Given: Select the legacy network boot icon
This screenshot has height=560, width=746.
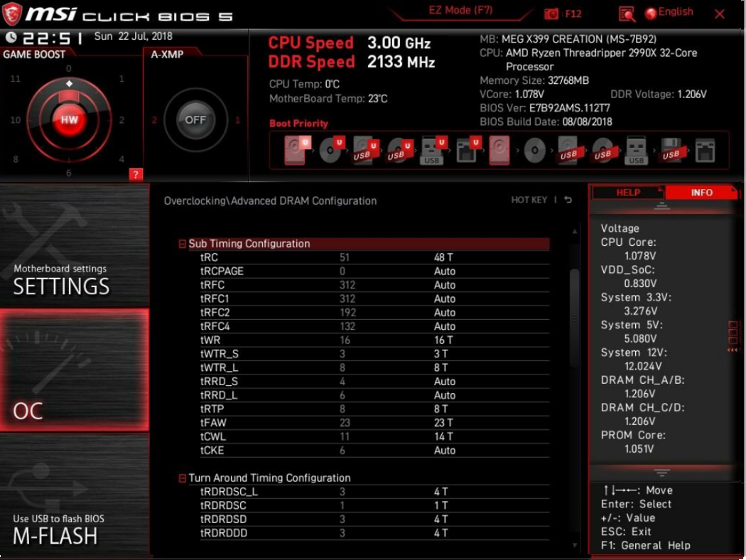Looking at the screenshot, I should pos(705,151).
